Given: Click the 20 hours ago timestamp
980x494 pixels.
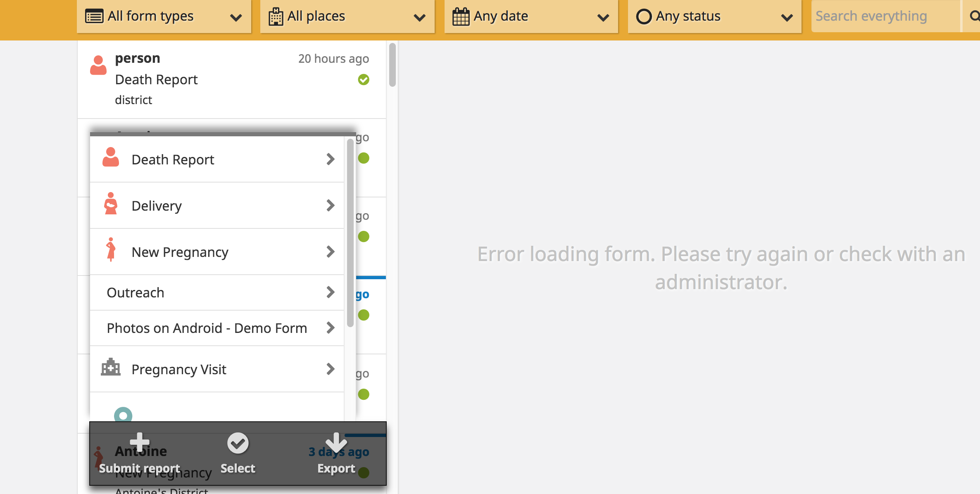Looking at the screenshot, I should 334,59.
